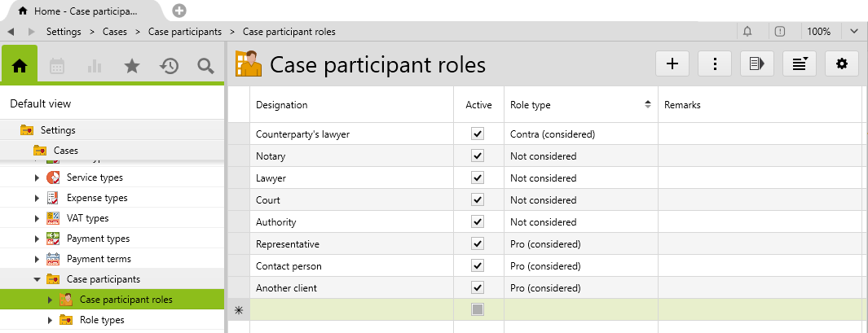Toggle the Active checkbox for Another client
Image resolution: width=868 pixels, height=333 pixels.
pyautogui.click(x=478, y=287)
